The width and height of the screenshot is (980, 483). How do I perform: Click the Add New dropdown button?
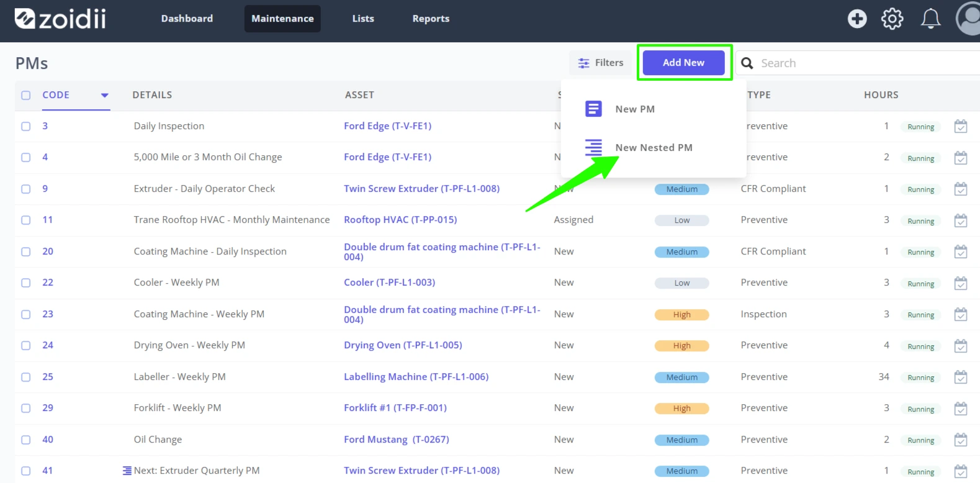coord(683,63)
